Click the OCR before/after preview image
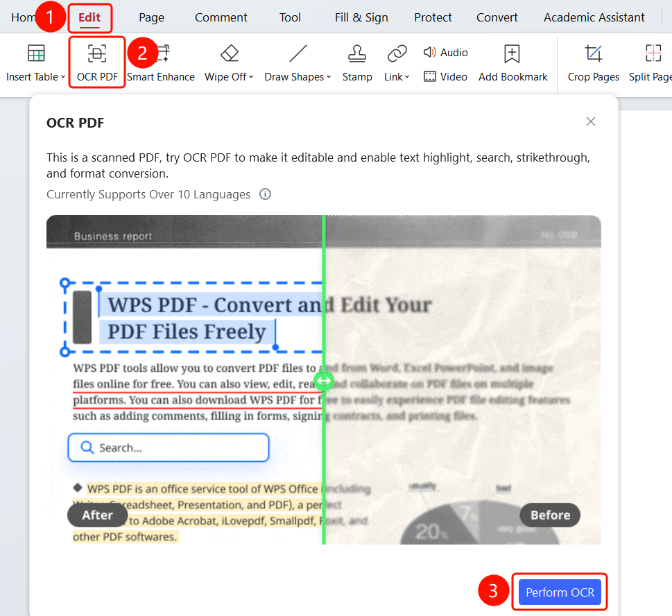Screen dimensions: 672x616 click(x=324, y=380)
